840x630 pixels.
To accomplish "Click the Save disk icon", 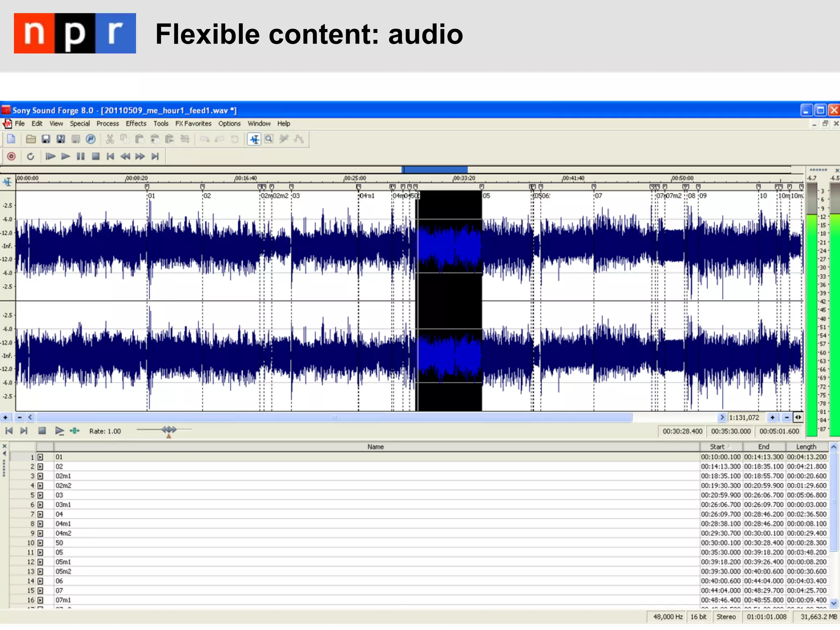I will click(46, 139).
